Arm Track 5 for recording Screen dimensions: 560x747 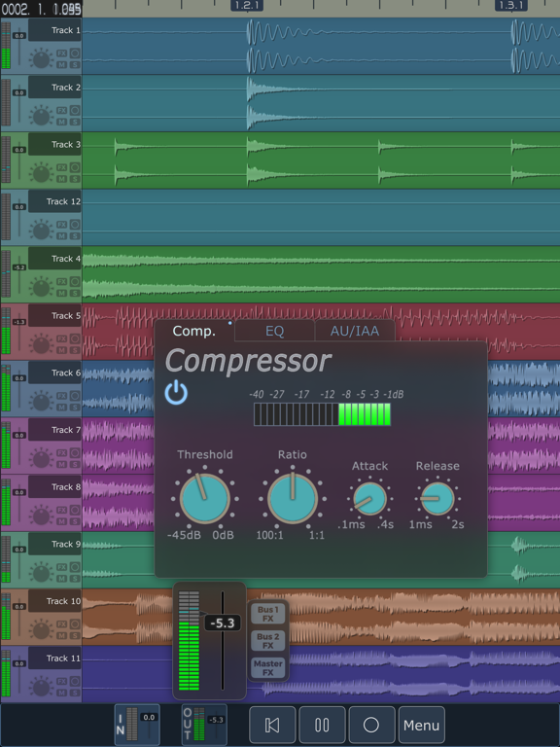[x=75, y=339]
